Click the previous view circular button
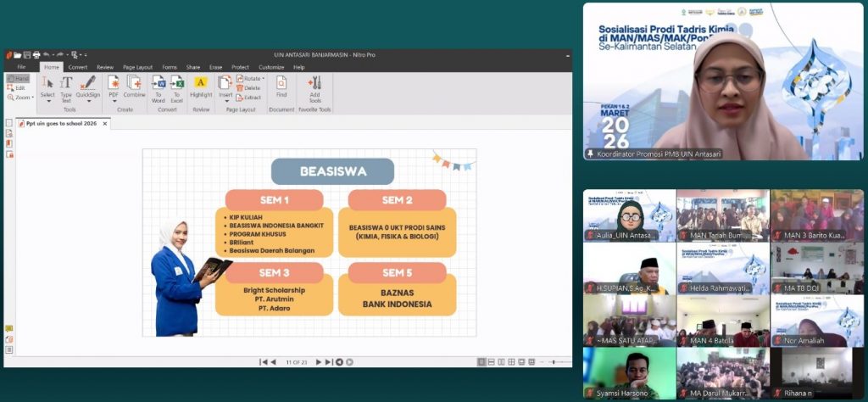868x402 pixels. [339, 362]
